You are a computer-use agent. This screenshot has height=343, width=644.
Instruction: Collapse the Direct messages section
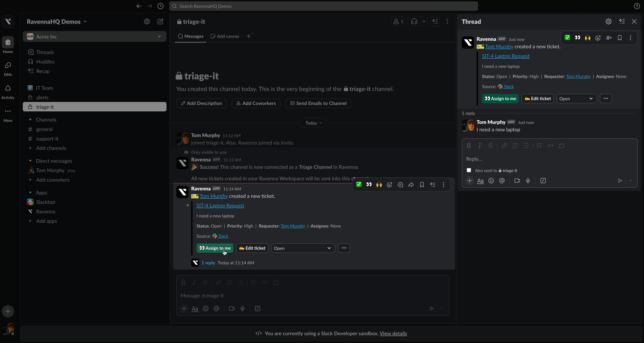(x=30, y=161)
